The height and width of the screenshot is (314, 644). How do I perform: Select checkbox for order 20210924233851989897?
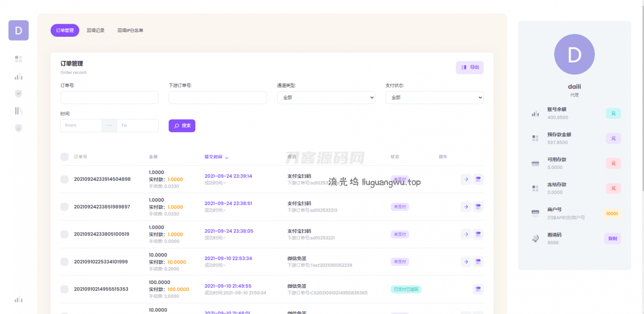tap(64, 207)
